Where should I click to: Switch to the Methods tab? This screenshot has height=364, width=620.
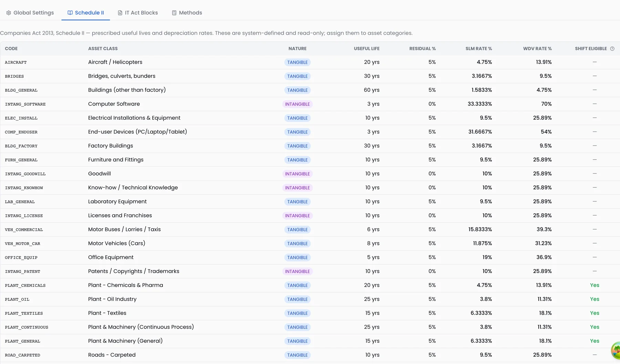coord(187,13)
